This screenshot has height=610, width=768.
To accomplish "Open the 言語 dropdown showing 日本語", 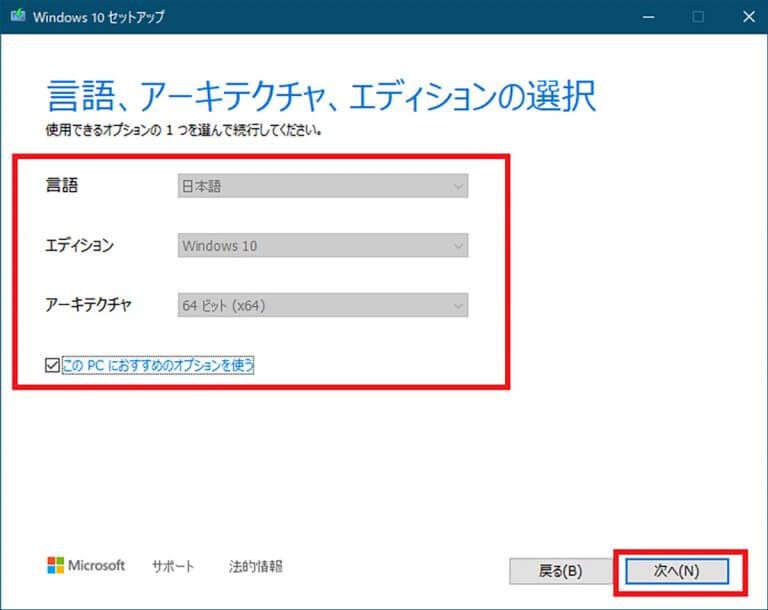I will [x=323, y=186].
